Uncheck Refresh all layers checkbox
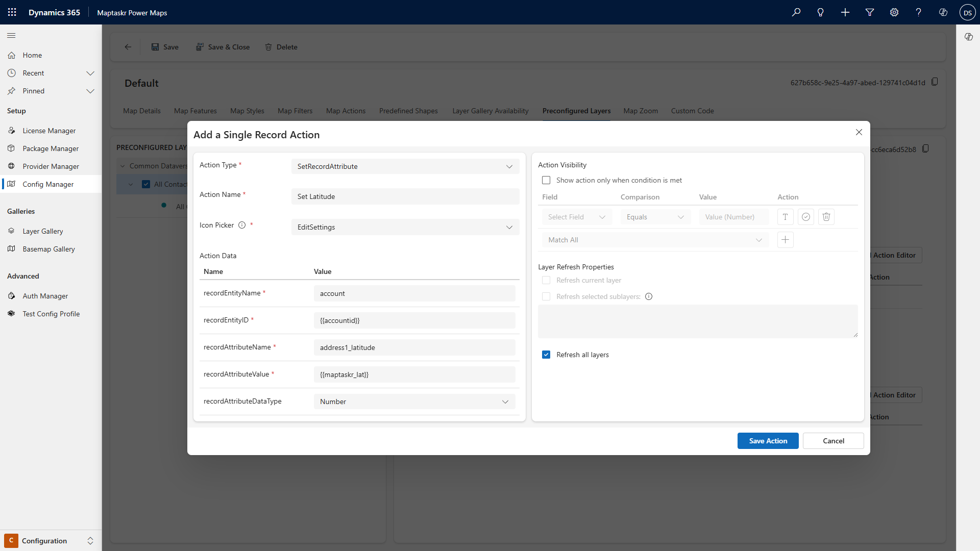 click(546, 355)
